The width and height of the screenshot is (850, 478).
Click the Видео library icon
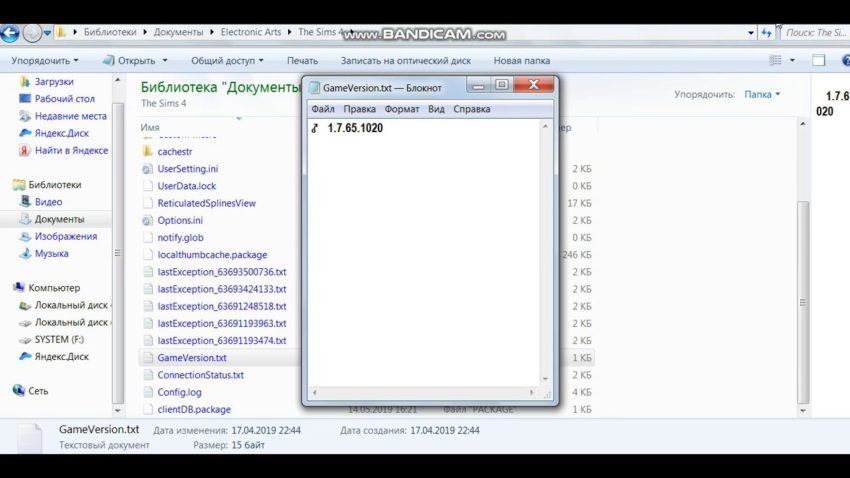(x=26, y=202)
